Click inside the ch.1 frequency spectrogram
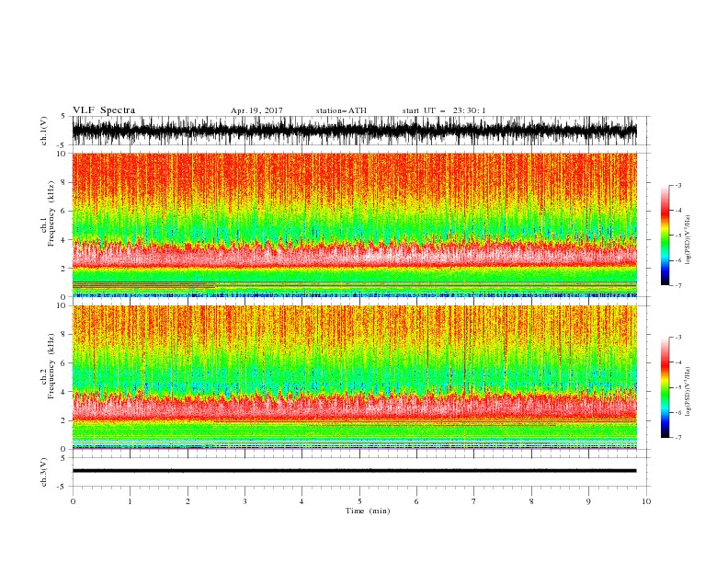The height and width of the screenshot is (563, 728). (x=355, y=224)
